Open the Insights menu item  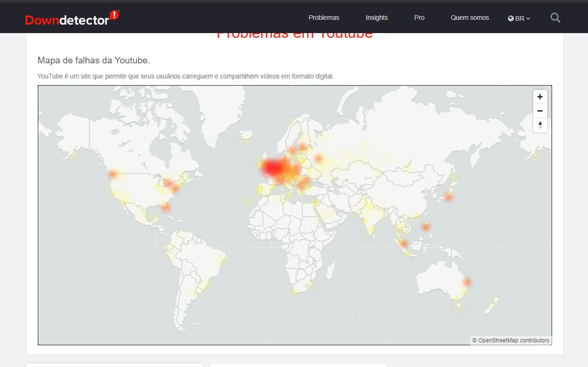point(377,17)
